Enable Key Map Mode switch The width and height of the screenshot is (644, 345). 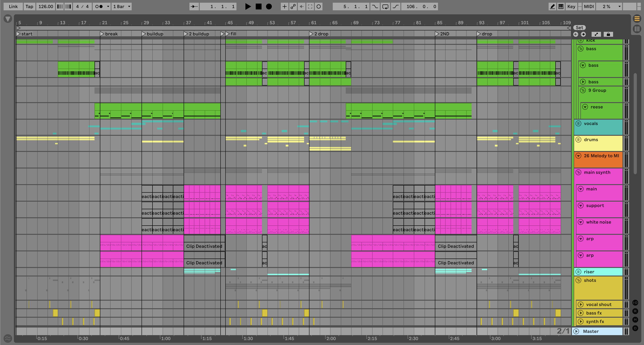571,6
